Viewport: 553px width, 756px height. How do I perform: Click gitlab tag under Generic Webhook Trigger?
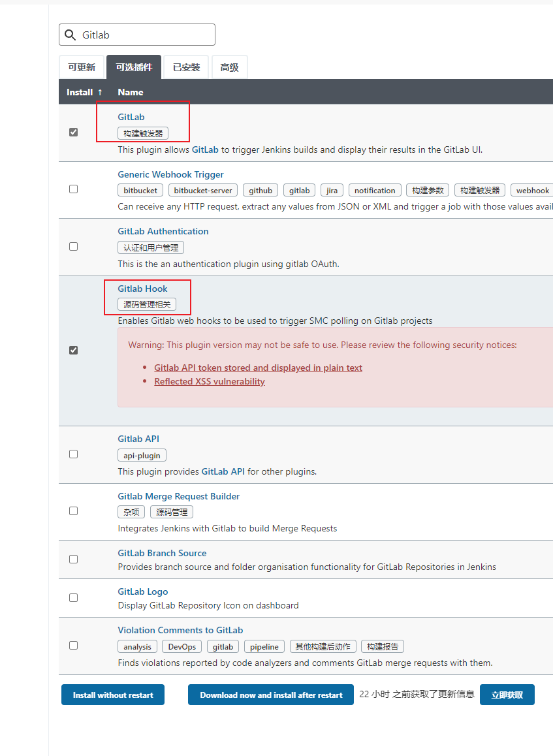pos(300,191)
